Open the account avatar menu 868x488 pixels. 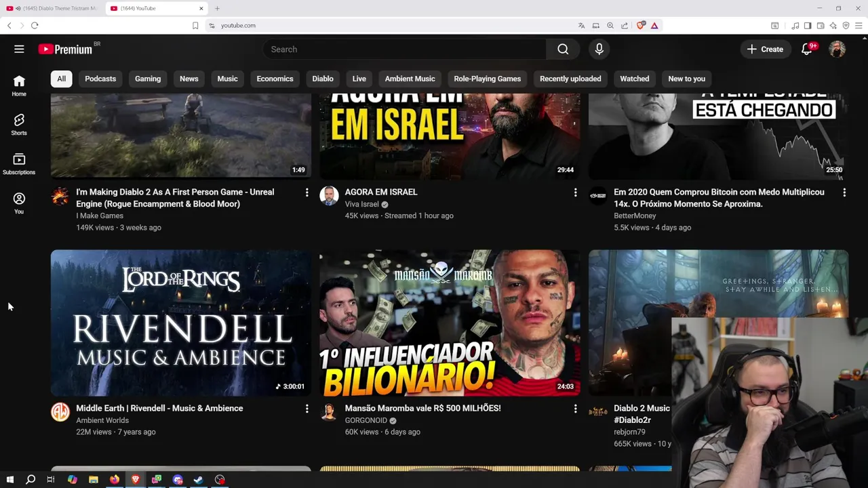(x=837, y=49)
